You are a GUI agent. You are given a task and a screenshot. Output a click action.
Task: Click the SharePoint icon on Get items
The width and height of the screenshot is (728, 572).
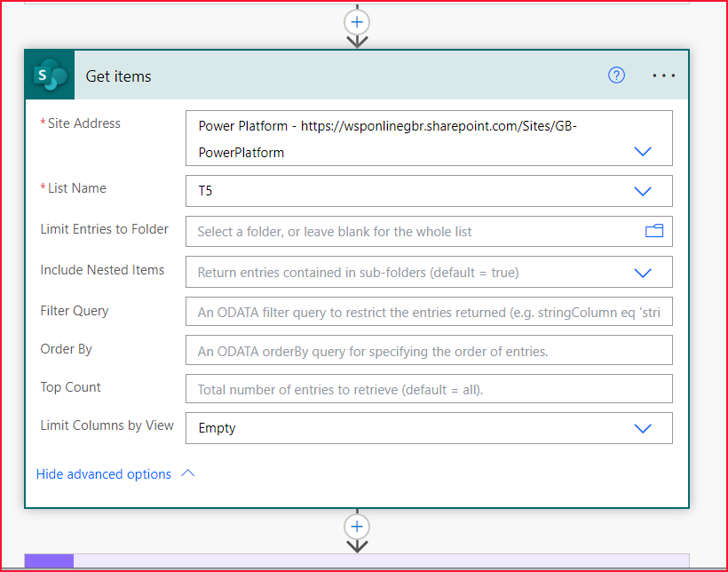tap(50, 75)
